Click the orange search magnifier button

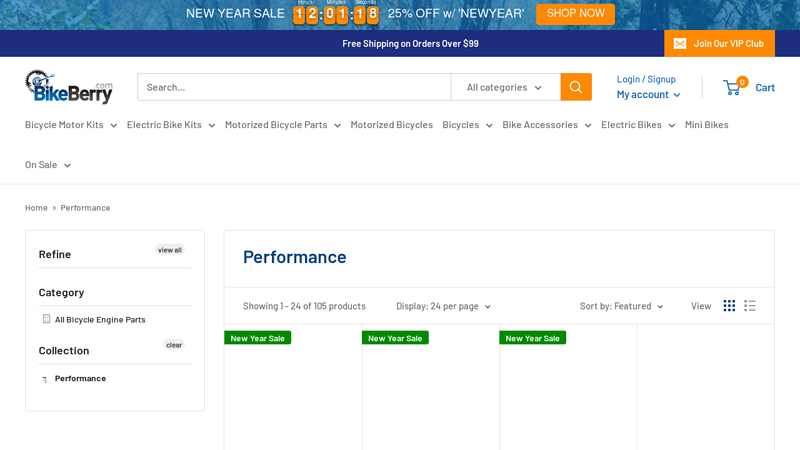point(575,87)
